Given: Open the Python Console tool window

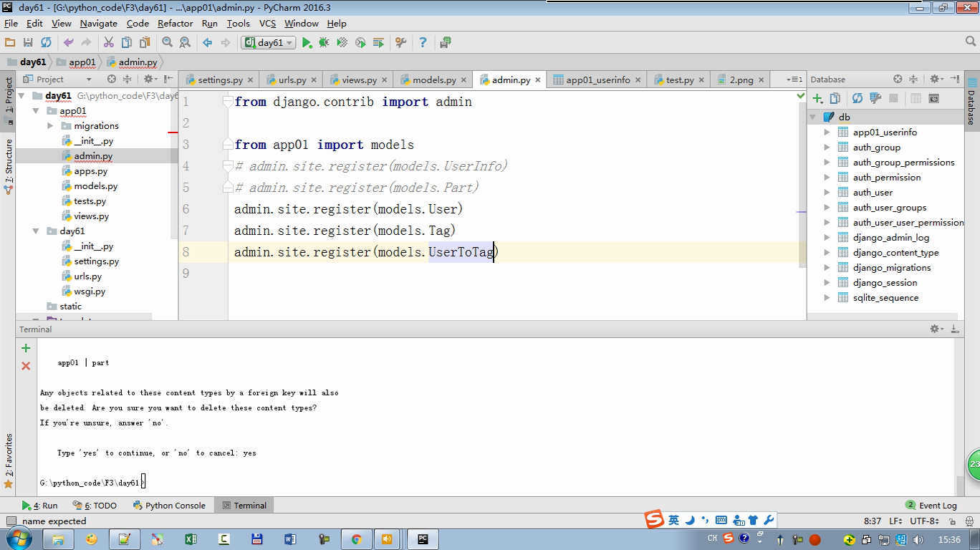Looking at the screenshot, I should pos(169,505).
